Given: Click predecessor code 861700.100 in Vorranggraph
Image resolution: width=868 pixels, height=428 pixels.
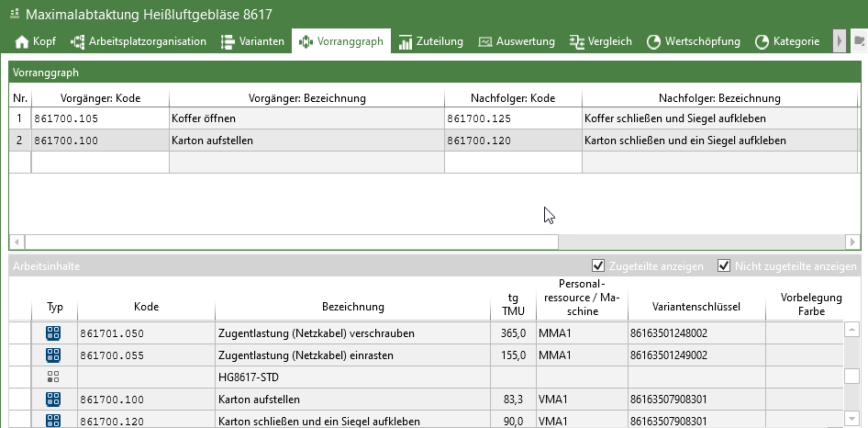Looking at the screenshot, I should click(x=100, y=141).
